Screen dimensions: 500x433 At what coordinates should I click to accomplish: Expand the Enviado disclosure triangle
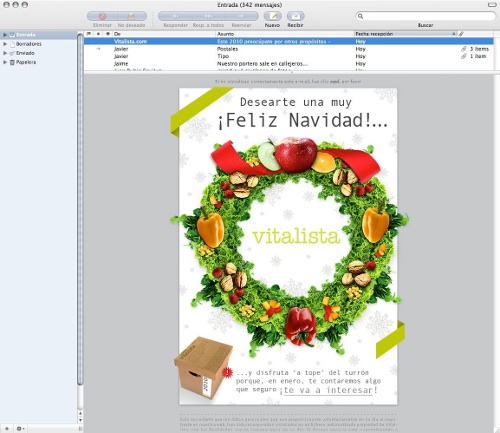point(5,53)
